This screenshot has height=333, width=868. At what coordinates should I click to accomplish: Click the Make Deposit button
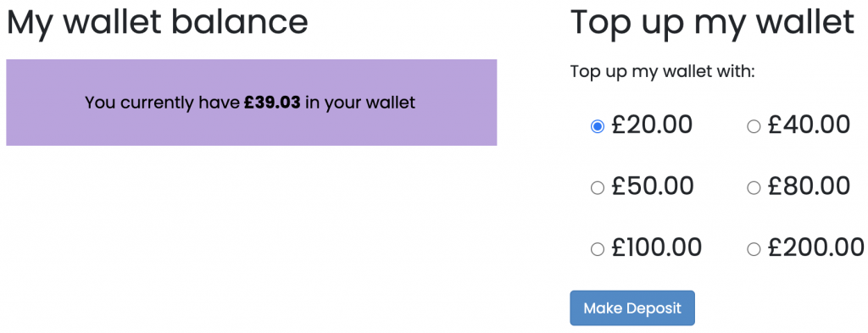[632, 308]
